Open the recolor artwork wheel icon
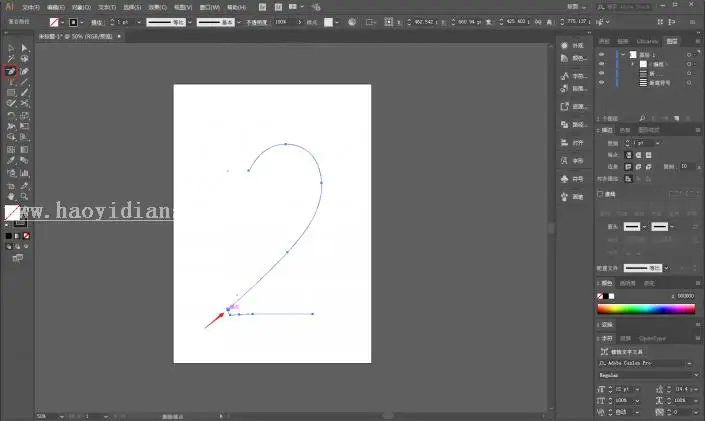 coord(352,22)
